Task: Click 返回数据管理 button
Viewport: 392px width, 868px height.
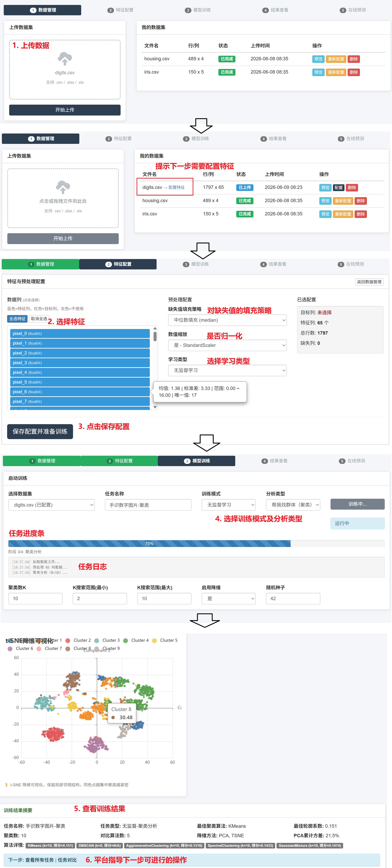Action: (369, 282)
